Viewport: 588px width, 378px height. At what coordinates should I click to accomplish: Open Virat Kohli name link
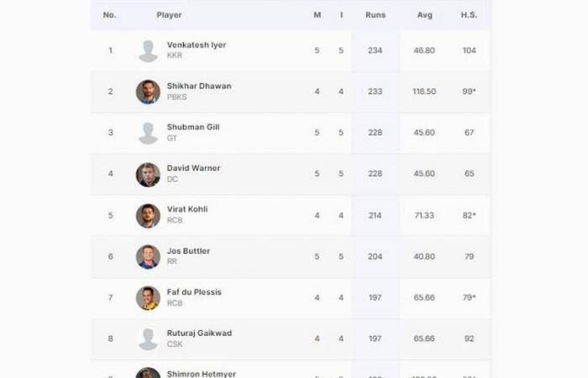point(187,209)
